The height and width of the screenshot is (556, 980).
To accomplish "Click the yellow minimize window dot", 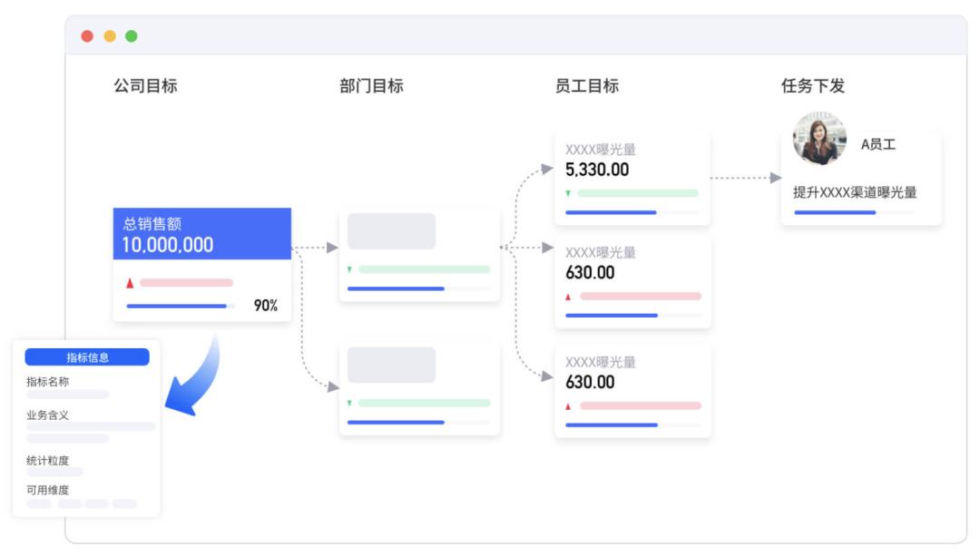I will pyautogui.click(x=110, y=36).
